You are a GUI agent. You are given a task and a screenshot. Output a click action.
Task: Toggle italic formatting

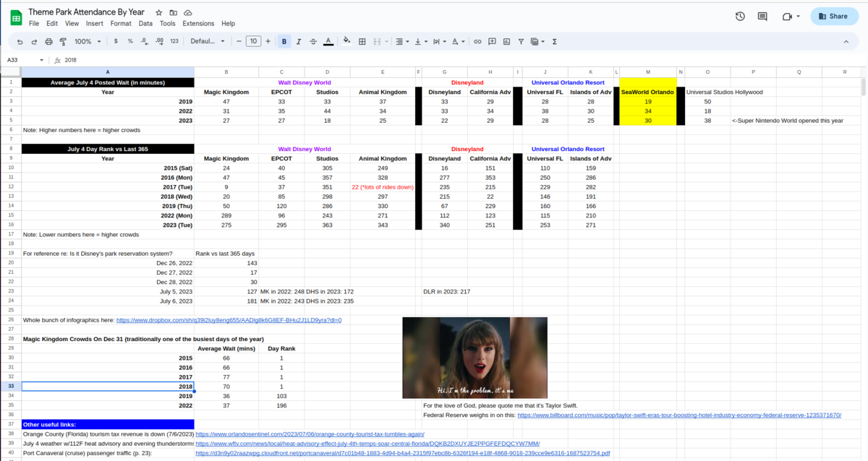point(299,41)
